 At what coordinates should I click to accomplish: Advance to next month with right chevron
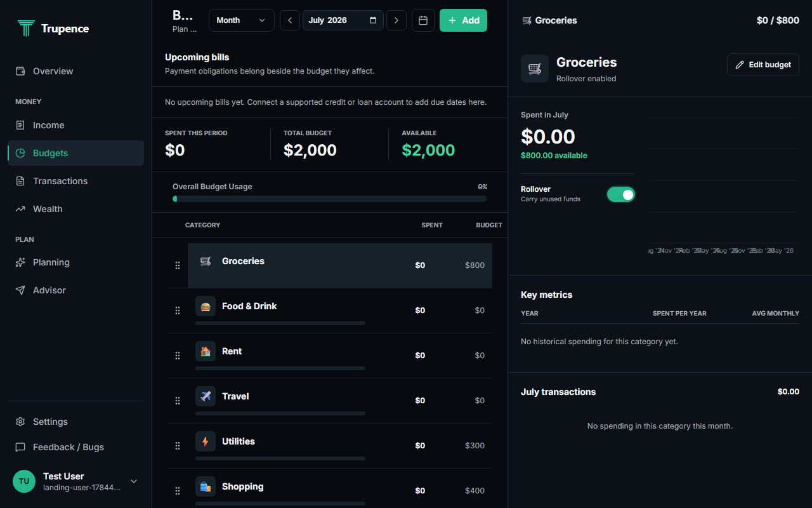point(396,20)
